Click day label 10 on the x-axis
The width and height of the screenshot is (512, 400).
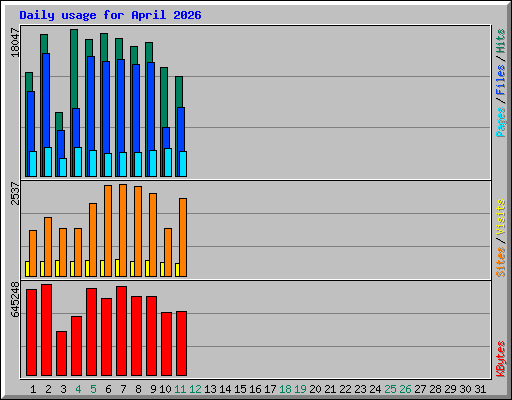click(165, 389)
